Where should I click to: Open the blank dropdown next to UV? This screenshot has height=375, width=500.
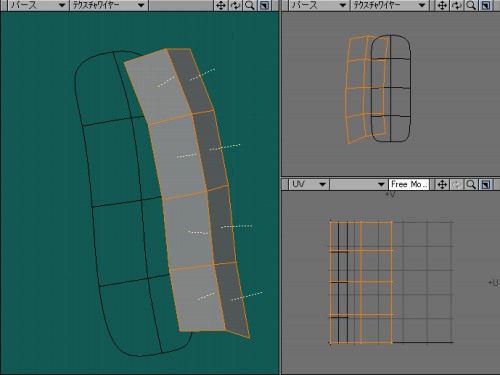(358, 184)
